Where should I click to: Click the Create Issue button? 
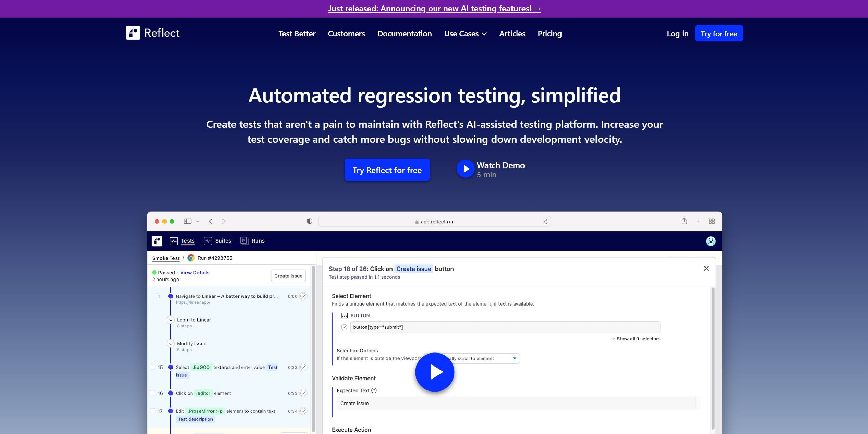(x=288, y=275)
